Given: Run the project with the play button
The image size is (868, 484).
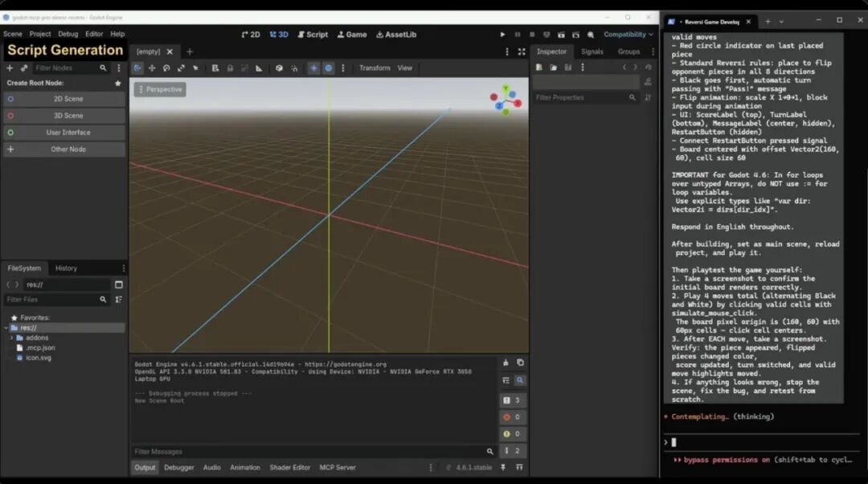Looking at the screenshot, I should 502,35.
